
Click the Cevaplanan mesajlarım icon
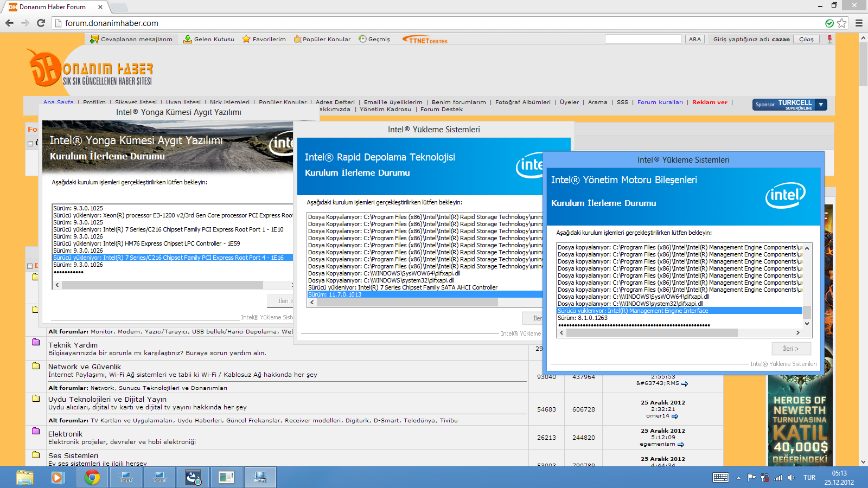coord(94,39)
